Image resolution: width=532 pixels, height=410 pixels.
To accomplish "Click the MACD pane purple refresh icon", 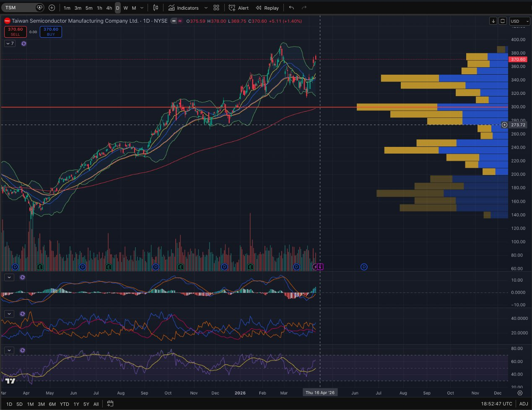I will coord(23,277).
